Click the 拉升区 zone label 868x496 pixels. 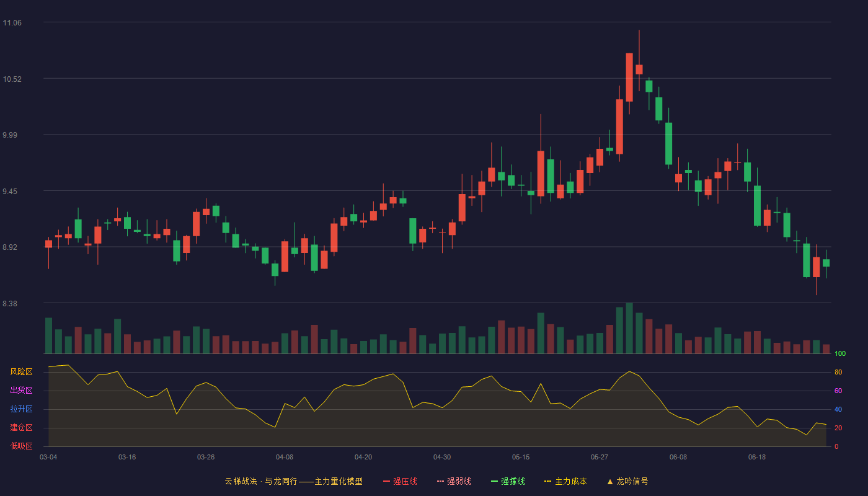tap(22, 409)
